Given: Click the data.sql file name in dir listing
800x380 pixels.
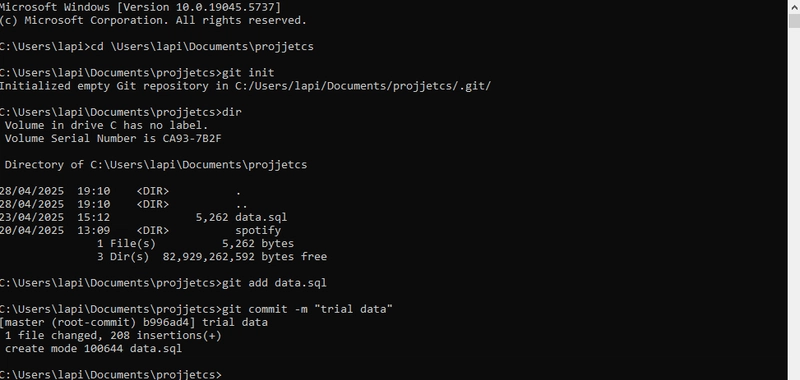Looking at the screenshot, I should 261,217.
